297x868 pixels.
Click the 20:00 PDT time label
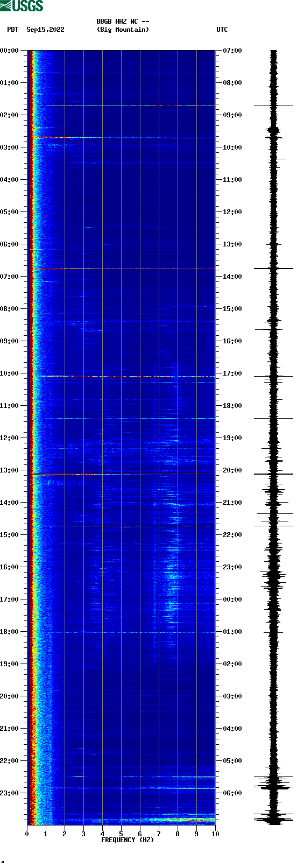click(10, 696)
